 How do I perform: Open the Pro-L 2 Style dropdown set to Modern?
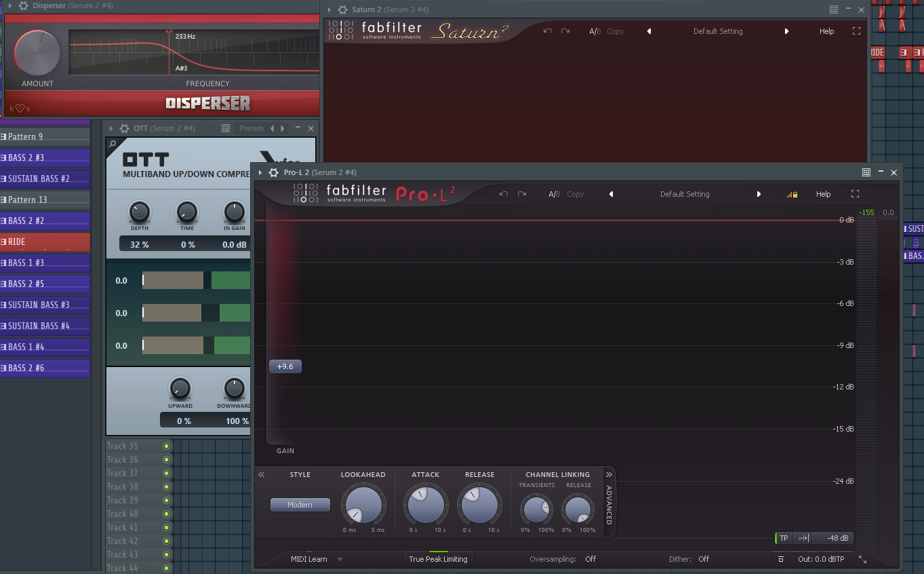(x=300, y=505)
